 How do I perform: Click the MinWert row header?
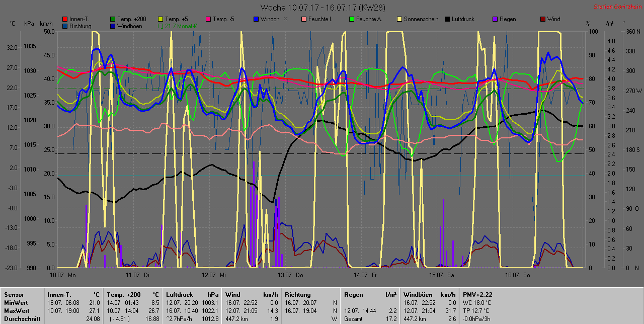coord(16,303)
